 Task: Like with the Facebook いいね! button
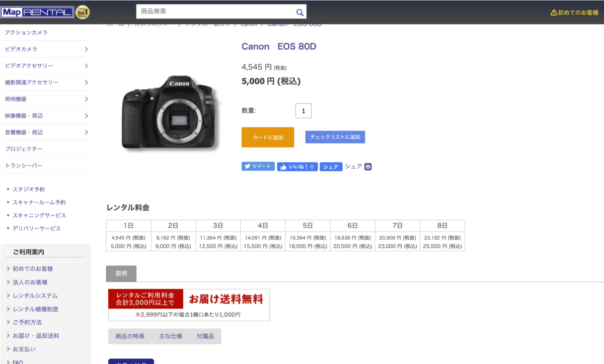click(x=297, y=167)
